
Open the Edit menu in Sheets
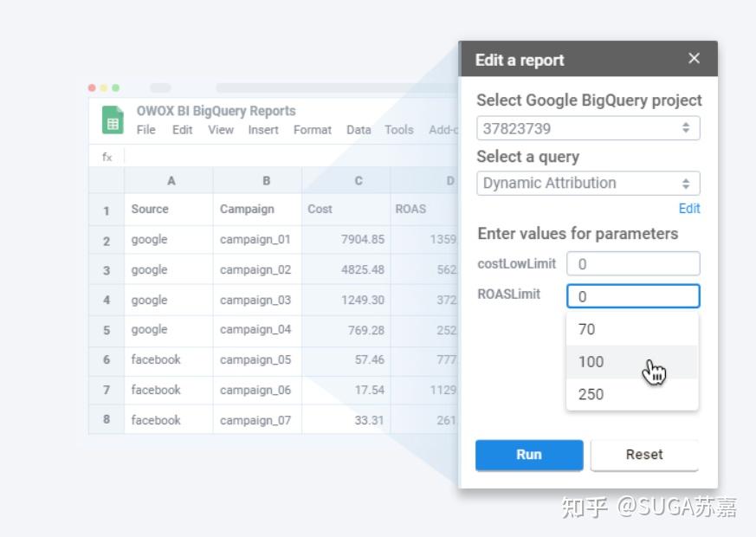click(182, 130)
